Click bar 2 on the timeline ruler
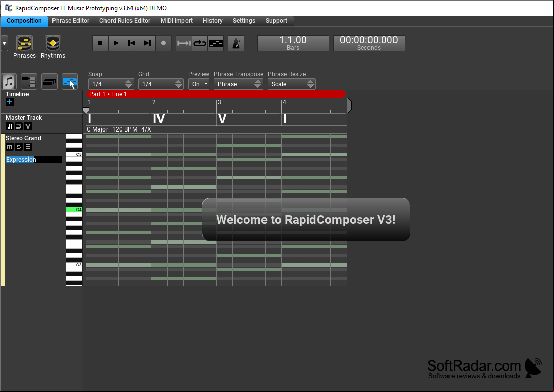 point(154,102)
